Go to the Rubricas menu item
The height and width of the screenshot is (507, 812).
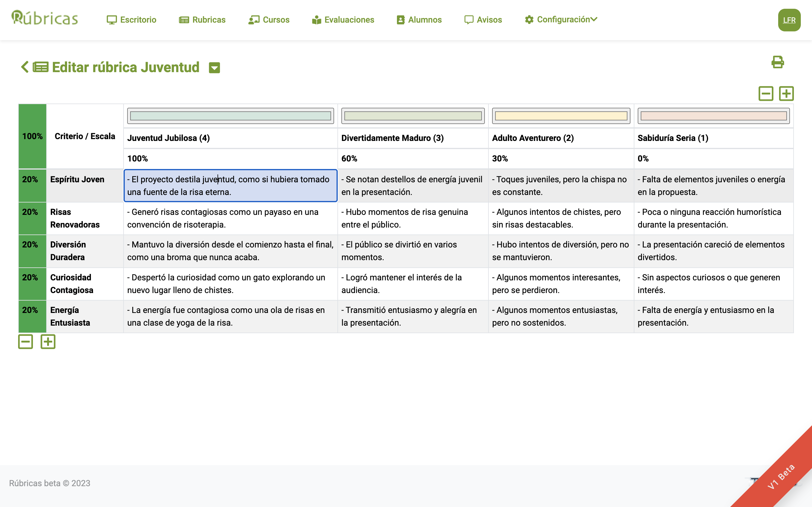202,20
